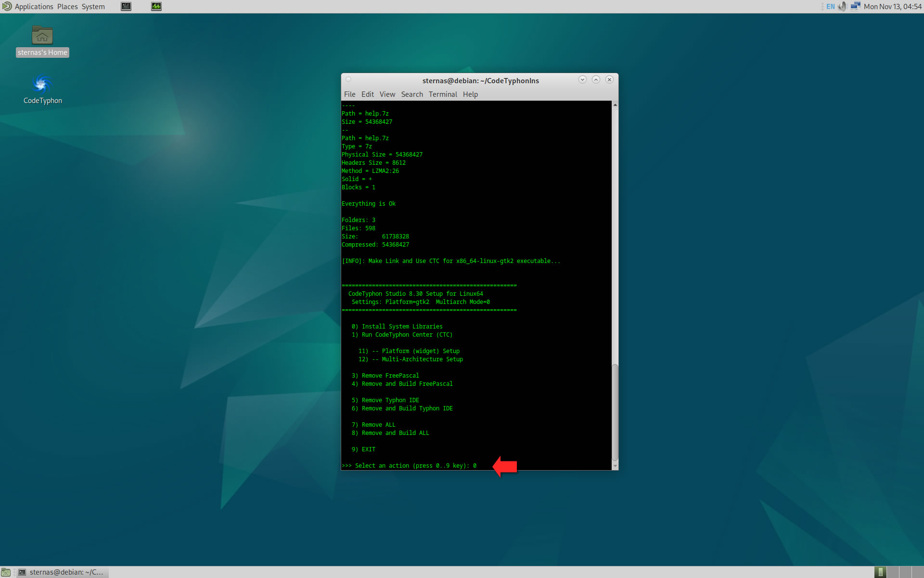Screen dimensions: 924x578
Task: Click 'Remove and Build FreePascal' line
Action: [x=402, y=384]
